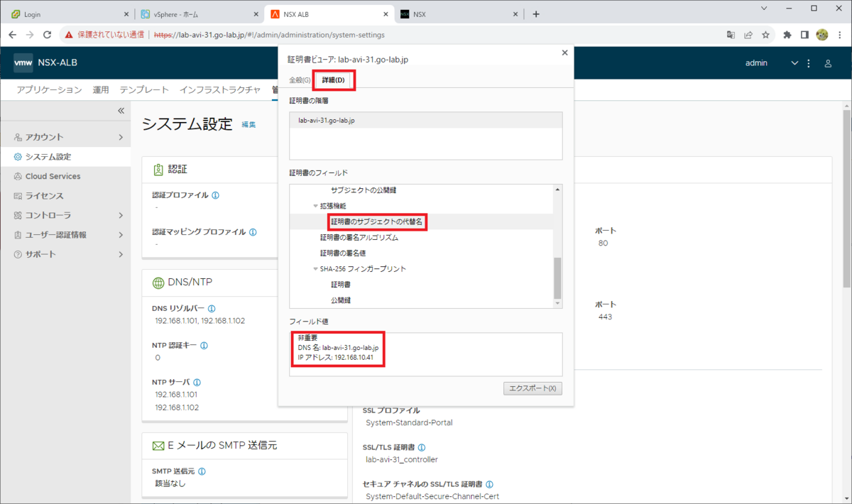This screenshot has height=504, width=852.
Task: Click the share page icon
Action: point(748,34)
